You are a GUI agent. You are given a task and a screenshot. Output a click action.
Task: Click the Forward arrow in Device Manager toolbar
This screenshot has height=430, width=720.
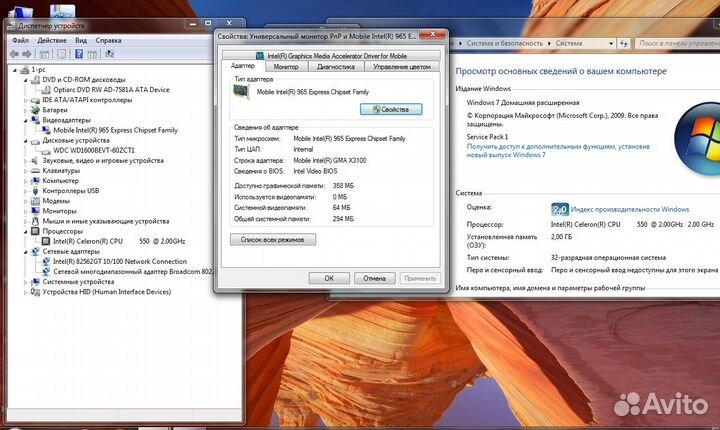27,54
